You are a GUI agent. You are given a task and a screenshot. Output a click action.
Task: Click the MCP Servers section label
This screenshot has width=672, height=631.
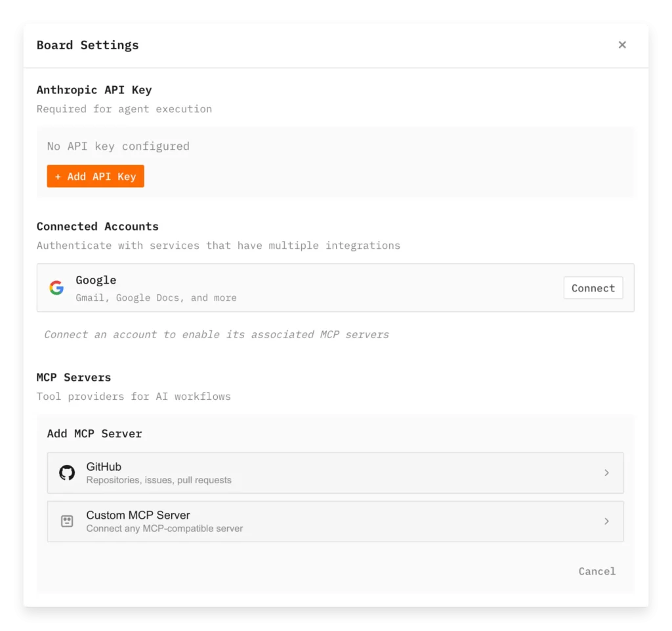pos(73,377)
